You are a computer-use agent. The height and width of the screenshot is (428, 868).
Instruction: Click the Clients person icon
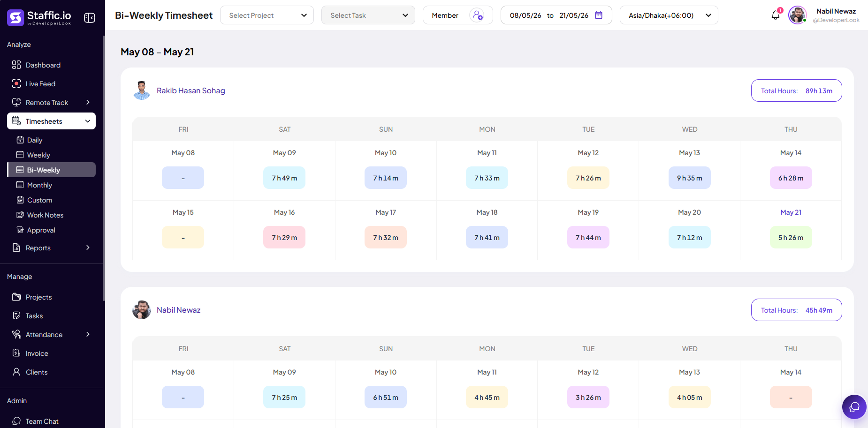coord(16,372)
